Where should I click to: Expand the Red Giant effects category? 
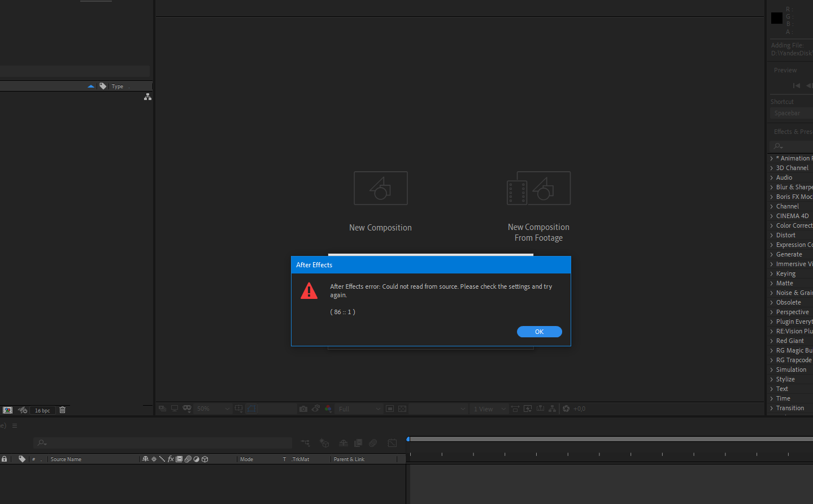[772, 341]
